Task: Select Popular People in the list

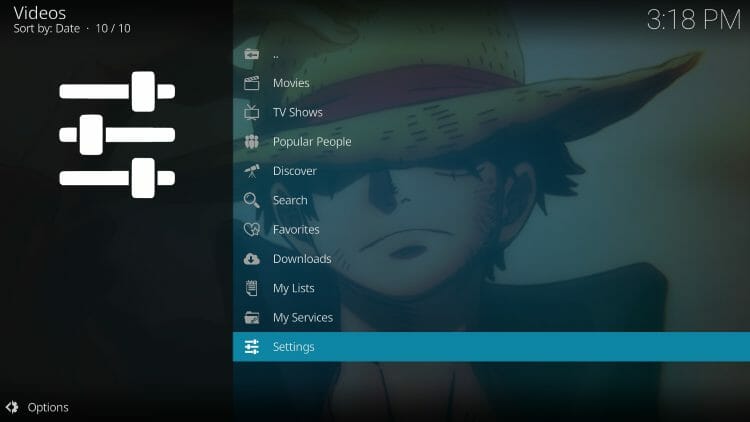Action: coord(491,142)
